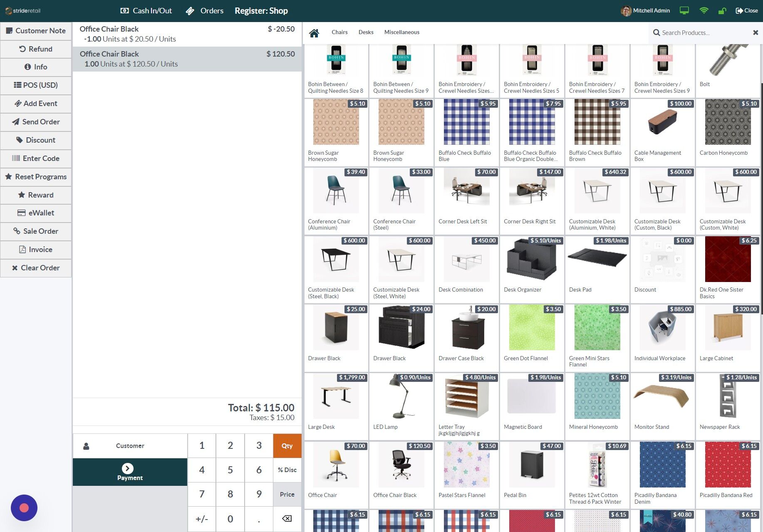Add Green Dot Flannel product
The image size is (763, 532).
[x=532, y=338]
